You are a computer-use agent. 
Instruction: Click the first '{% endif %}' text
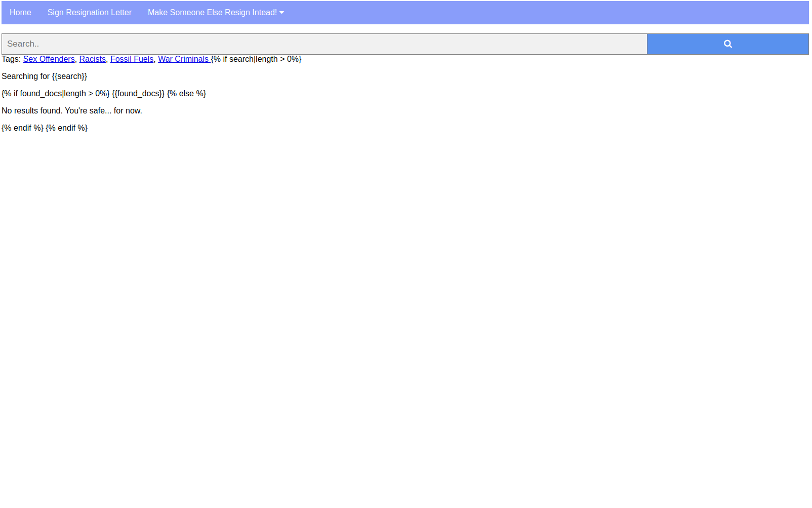[x=22, y=128]
